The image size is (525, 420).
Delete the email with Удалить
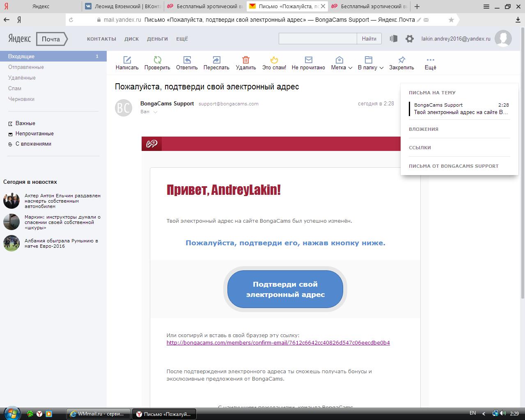[246, 63]
